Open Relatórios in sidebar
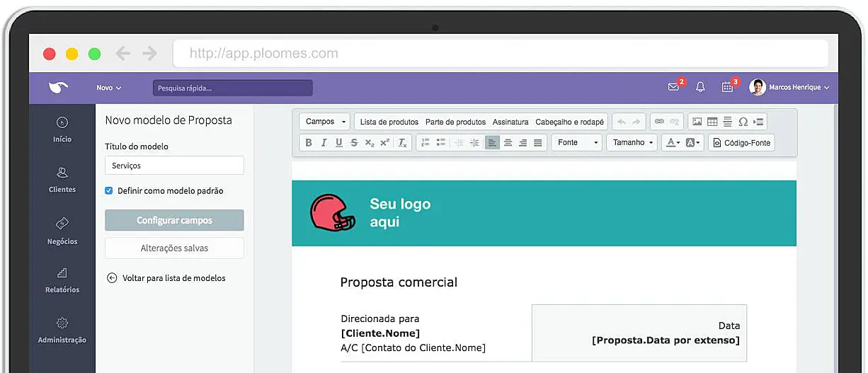The image size is (868, 373). [62, 280]
